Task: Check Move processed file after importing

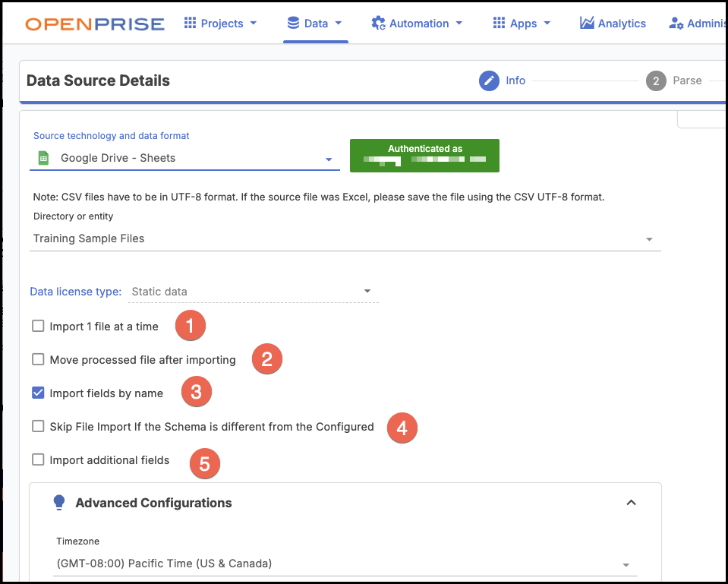Action: [x=38, y=360]
